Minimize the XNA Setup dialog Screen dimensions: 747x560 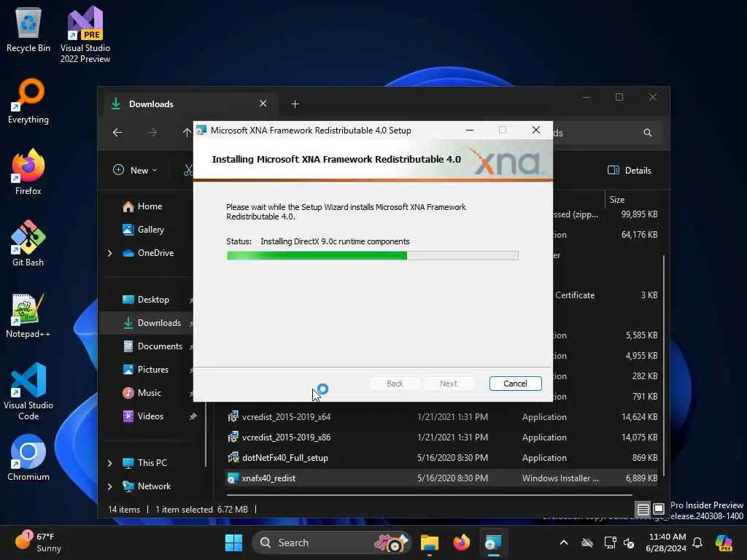[470, 130]
